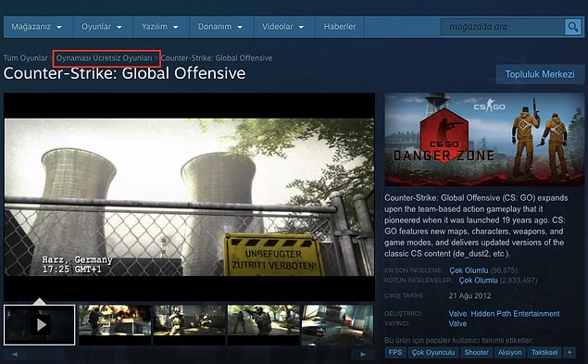588x364 pixels.
Task: Click the game title heading text
Action: 124,73
